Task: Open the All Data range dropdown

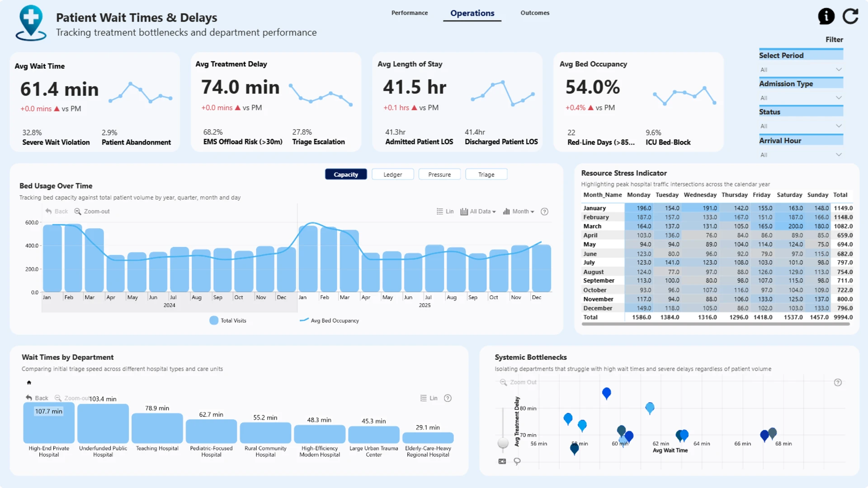Action: pos(478,211)
